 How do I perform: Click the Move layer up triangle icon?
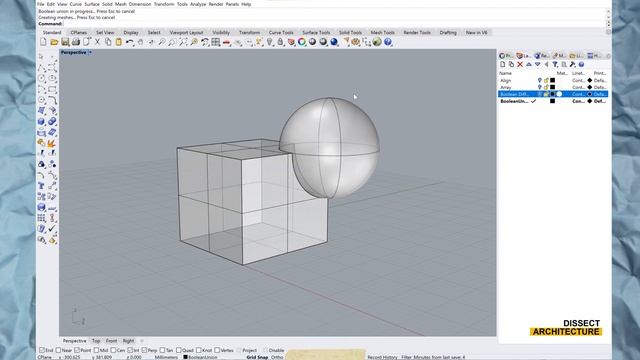click(x=529, y=64)
